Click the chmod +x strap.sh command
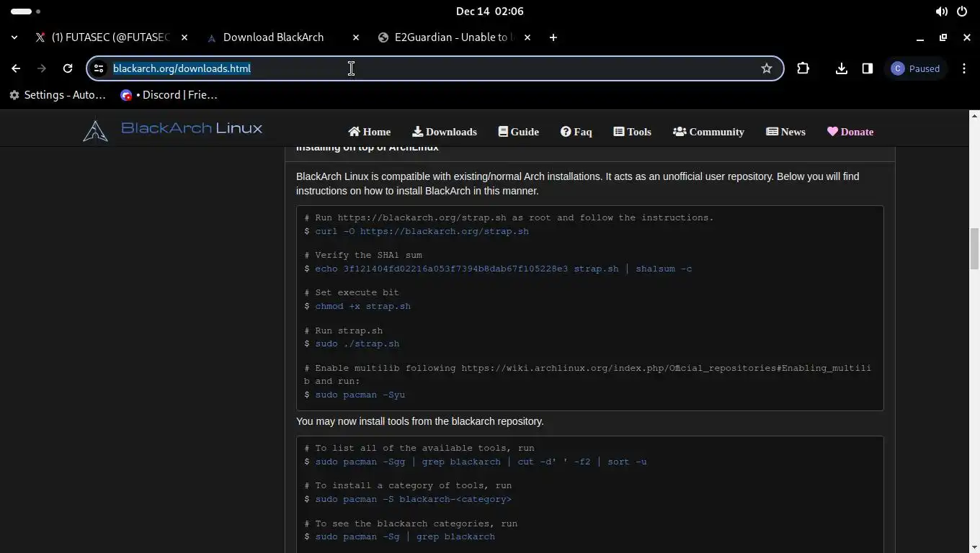 (x=362, y=306)
